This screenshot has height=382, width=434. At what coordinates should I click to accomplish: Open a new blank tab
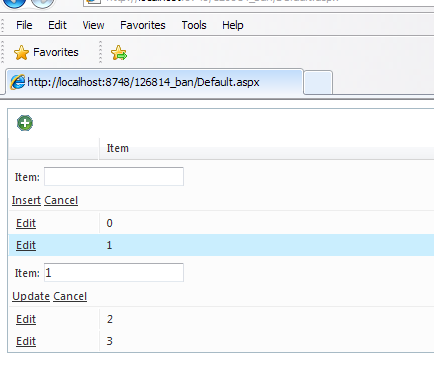pyautogui.click(x=318, y=83)
